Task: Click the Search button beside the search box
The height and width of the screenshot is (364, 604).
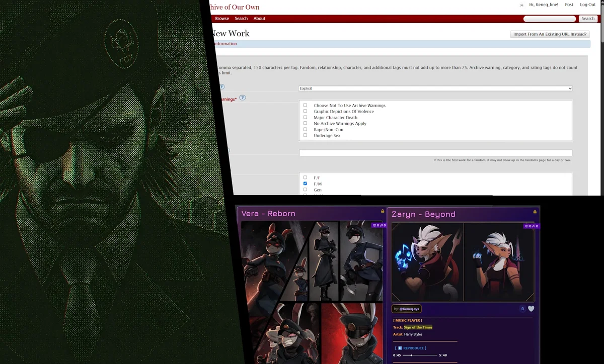Action: click(588, 19)
